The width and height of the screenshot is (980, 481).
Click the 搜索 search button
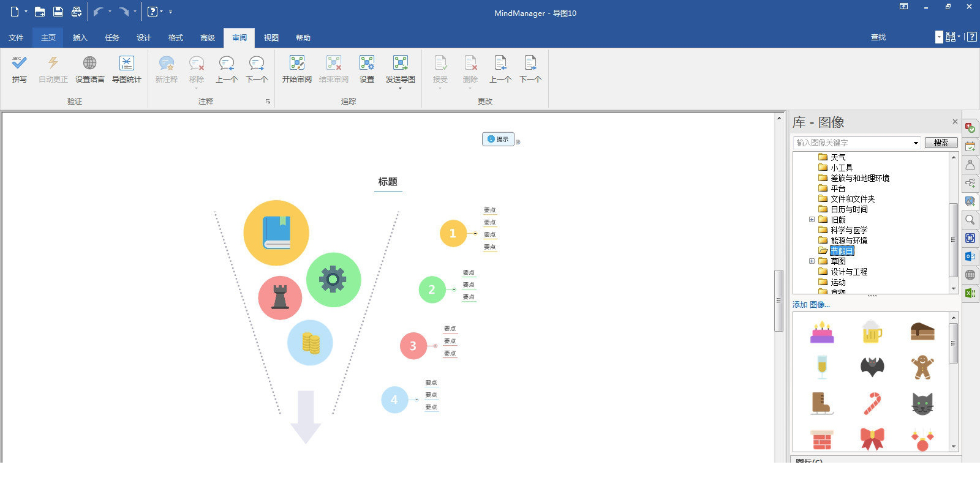(941, 143)
